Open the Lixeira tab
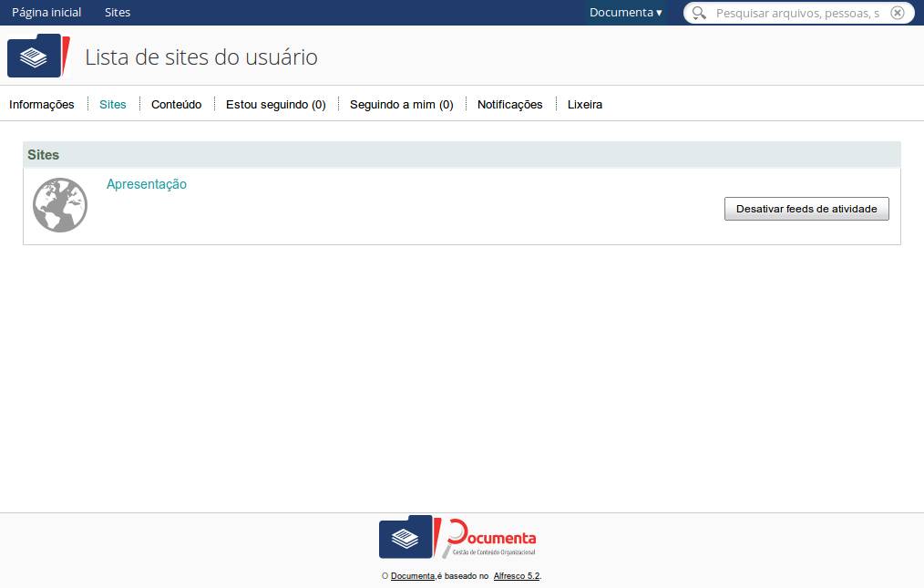 (x=584, y=105)
